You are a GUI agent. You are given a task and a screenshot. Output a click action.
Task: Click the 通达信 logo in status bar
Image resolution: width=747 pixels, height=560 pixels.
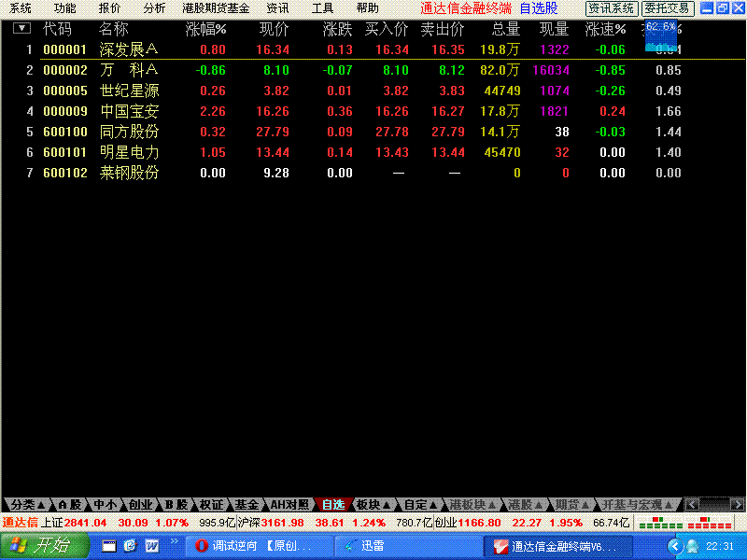pos(20,523)
